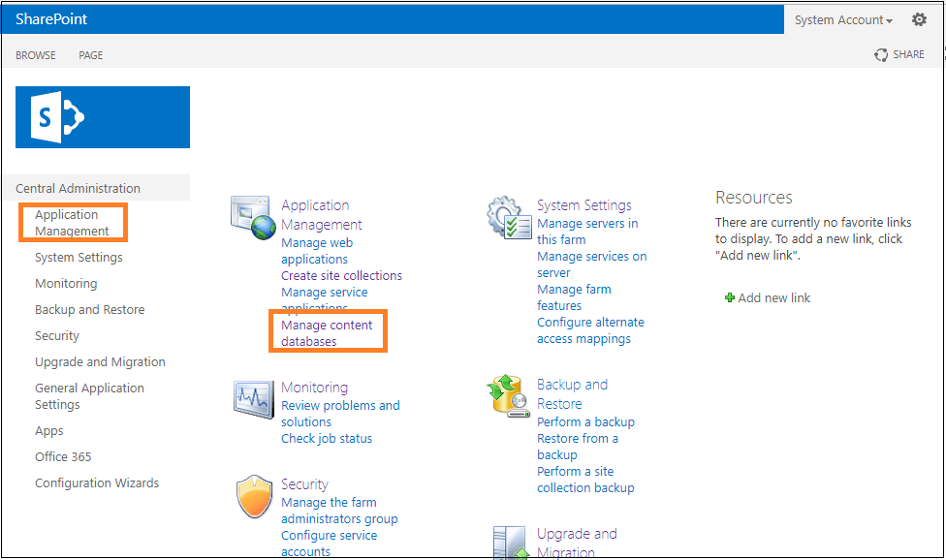Click the Monitoring section heading
This screenshot has width=946, height=560.
click(314, 387)
